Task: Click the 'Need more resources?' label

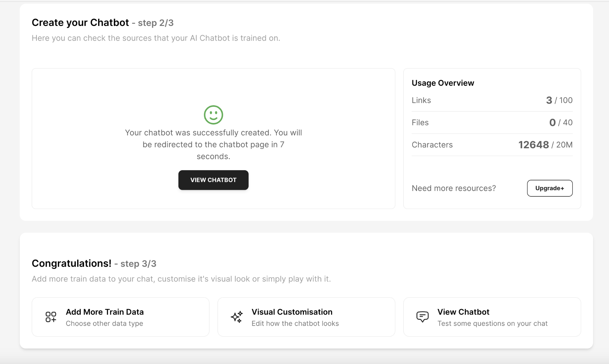Action: pyautogui.click(x=453, y=188)
